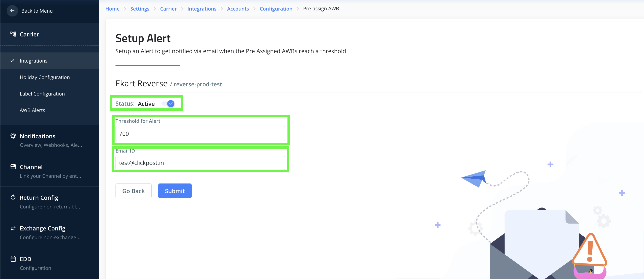Image resolution: width=644 pixels, height=279 pixels.
Task: Click Back to Menu text
Action: 37,11
